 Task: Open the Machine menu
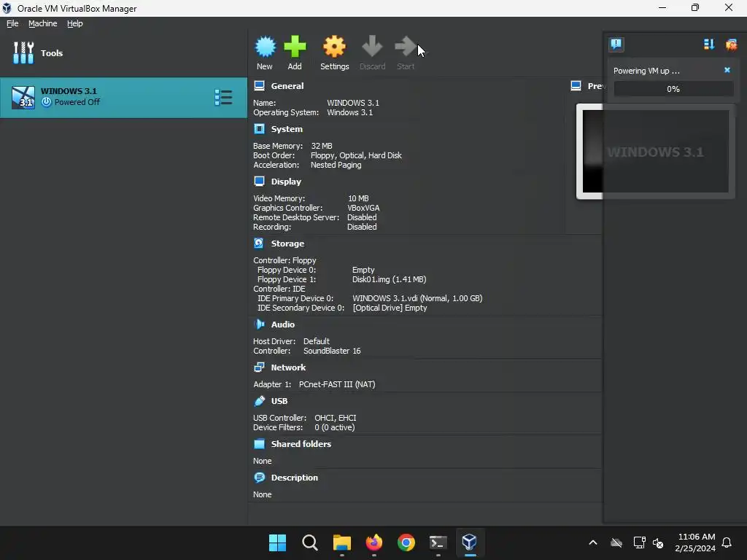[43, 23]
